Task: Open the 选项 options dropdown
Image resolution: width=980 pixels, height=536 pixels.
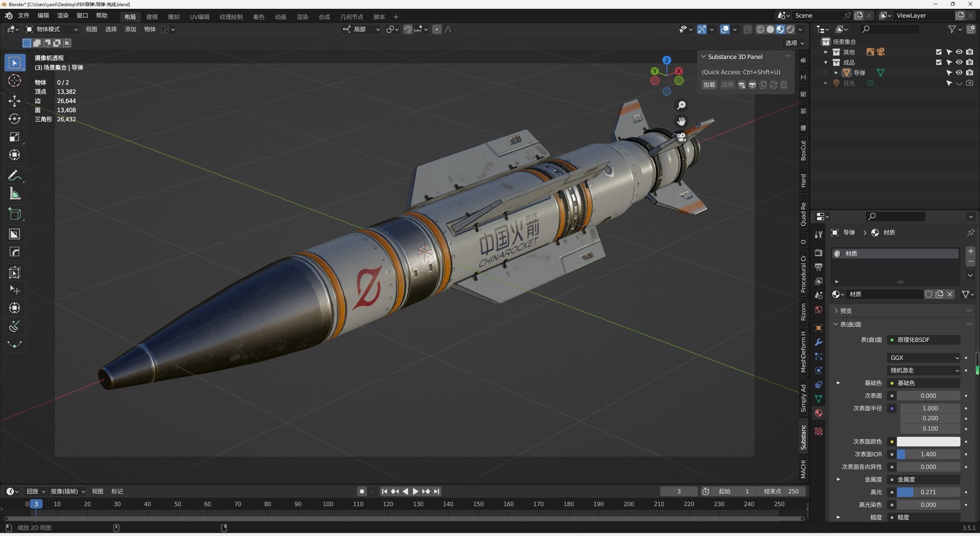Action: point(795,43)
